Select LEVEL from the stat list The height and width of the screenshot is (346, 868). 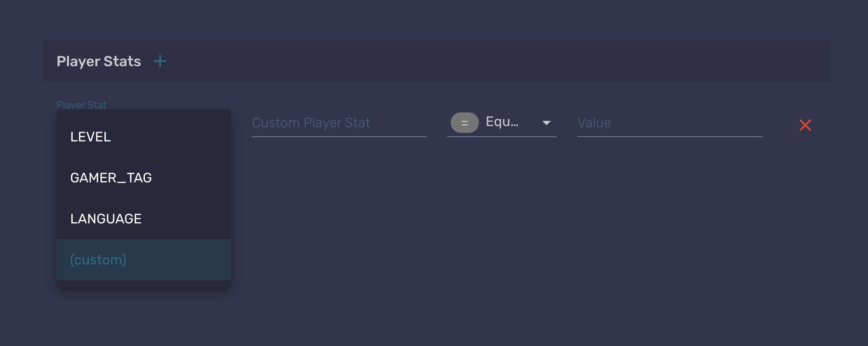click(91, 137)
